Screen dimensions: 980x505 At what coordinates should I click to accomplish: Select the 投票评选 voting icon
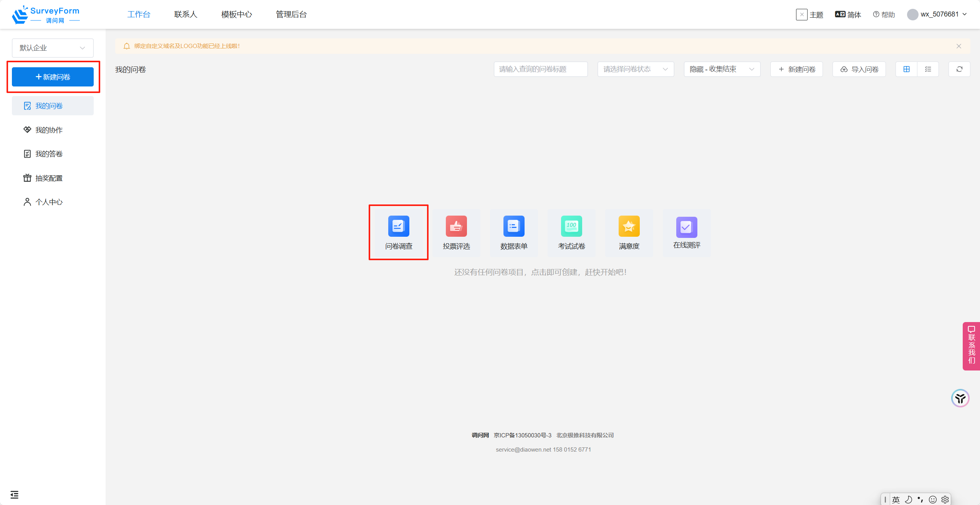click(456, 226)
